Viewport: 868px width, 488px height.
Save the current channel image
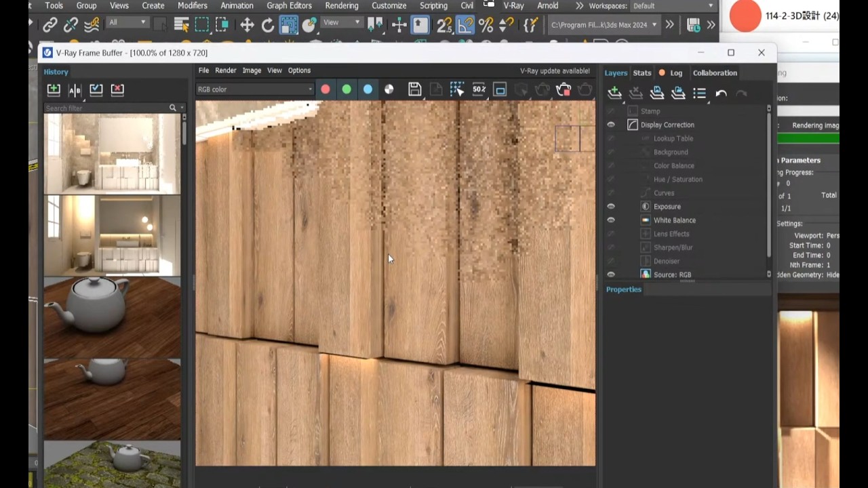(x=415, y=89)
